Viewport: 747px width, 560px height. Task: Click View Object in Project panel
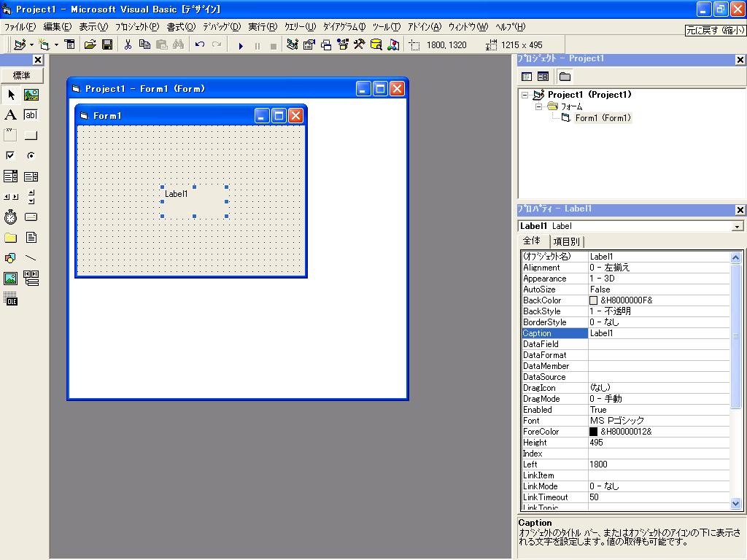tap(543, 76)
